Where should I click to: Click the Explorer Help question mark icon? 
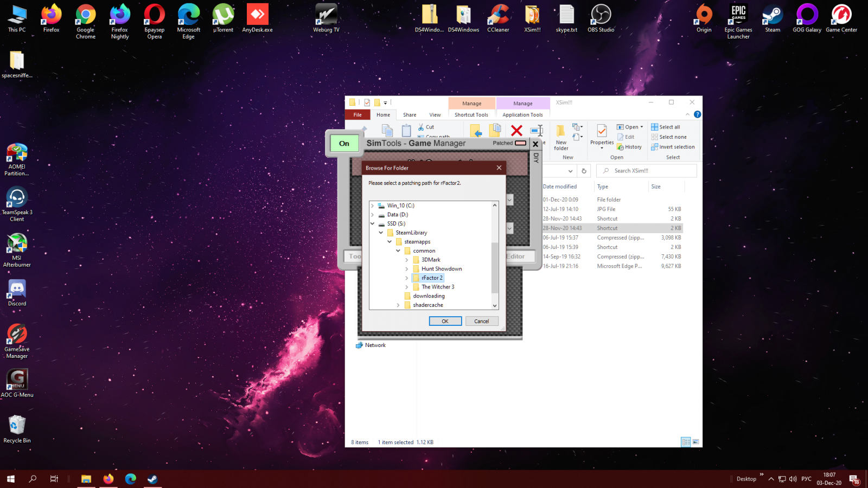tap(697, 114)
